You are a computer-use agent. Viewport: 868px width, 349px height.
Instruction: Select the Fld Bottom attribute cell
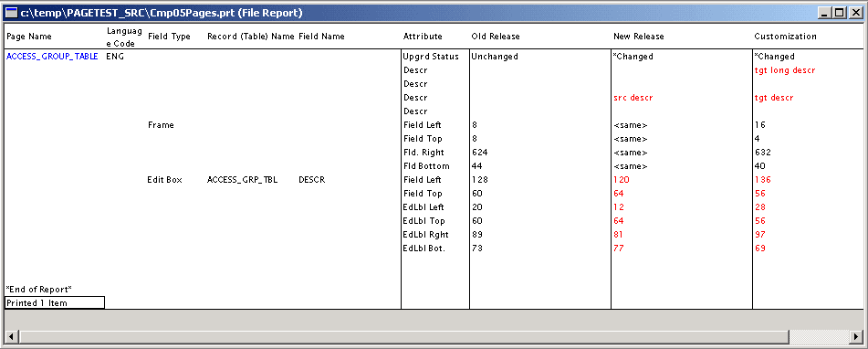(x=426, y=166)
